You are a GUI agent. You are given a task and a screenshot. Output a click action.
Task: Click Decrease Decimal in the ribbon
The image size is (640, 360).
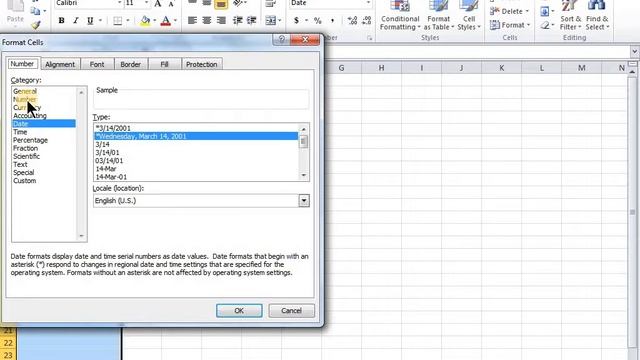[367, 20]
